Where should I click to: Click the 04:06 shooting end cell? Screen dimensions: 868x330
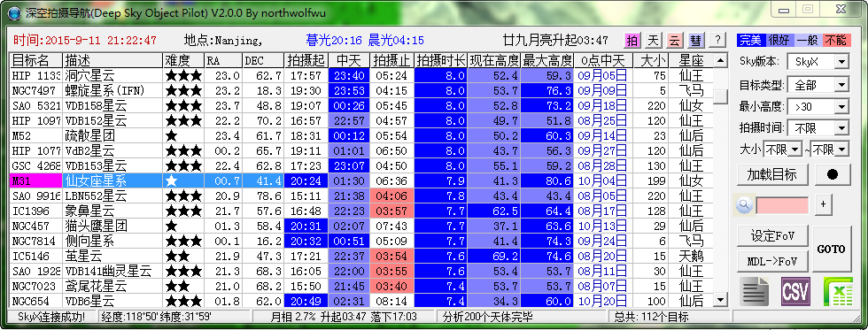(x=392, y=196)
